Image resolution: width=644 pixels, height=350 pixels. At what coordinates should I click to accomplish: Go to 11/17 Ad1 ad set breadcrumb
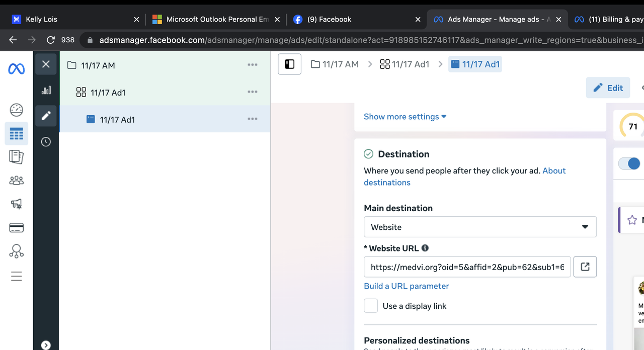tap(405, 64)
